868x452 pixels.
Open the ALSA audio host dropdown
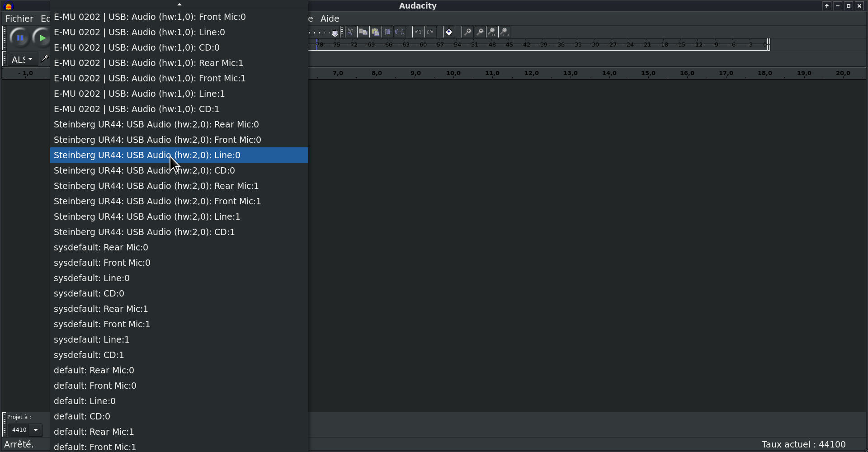click(23, 59)
